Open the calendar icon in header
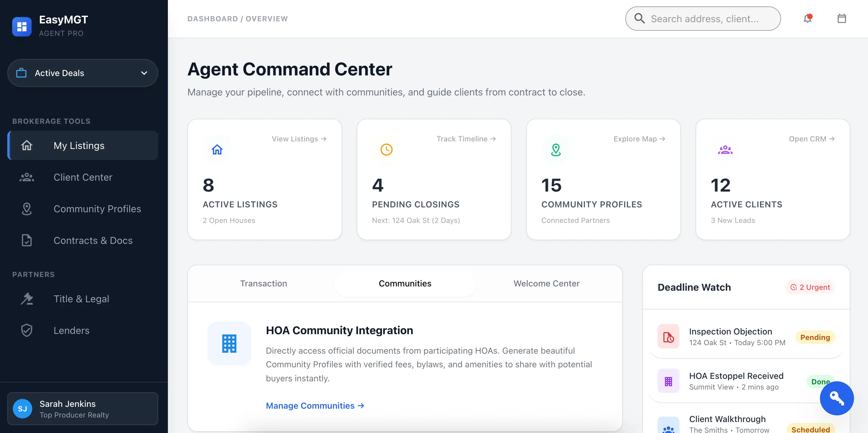Viewport: 868px width, 433px height. [x=841, y=19]
